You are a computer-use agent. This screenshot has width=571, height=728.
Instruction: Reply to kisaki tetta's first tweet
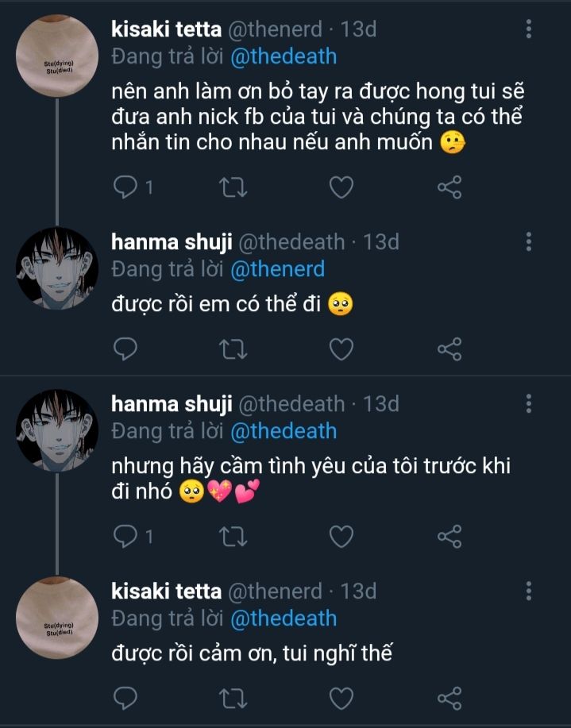click(x=125, y=187)
